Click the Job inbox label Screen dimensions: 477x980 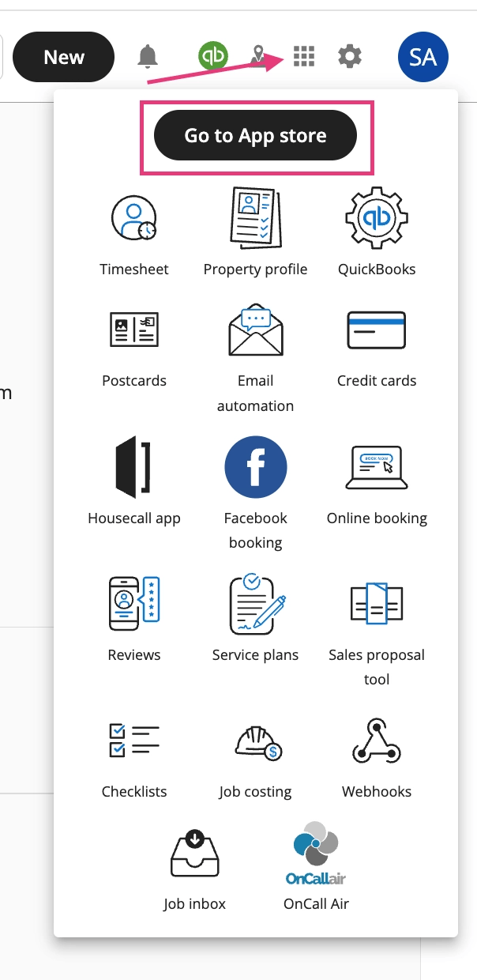(194, 904)
